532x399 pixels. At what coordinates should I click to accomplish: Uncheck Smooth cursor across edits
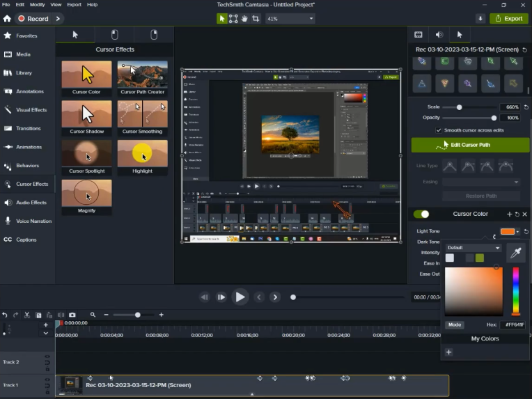[x=439, y=130]
